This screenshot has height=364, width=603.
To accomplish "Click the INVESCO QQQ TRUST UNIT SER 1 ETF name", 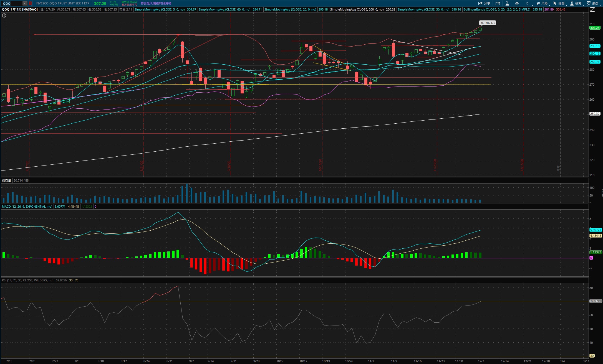I will click(62, 3).
